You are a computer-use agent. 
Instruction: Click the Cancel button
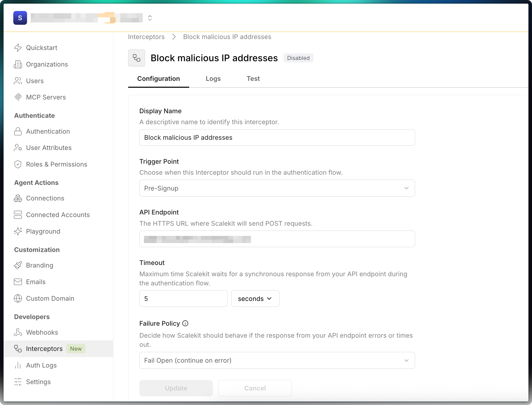255,388
